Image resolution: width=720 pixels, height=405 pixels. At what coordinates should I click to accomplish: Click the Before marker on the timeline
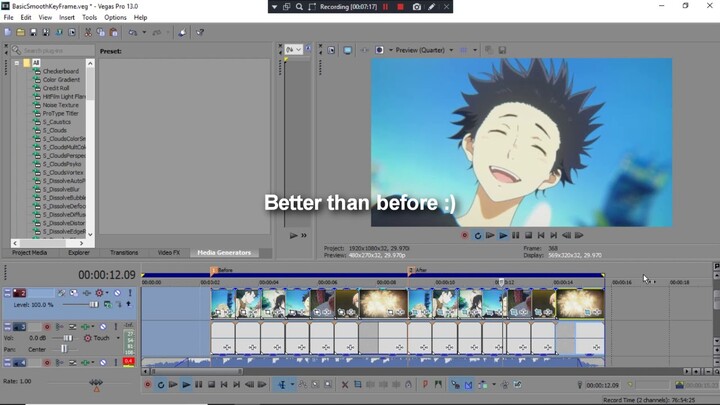coord(213,270)
